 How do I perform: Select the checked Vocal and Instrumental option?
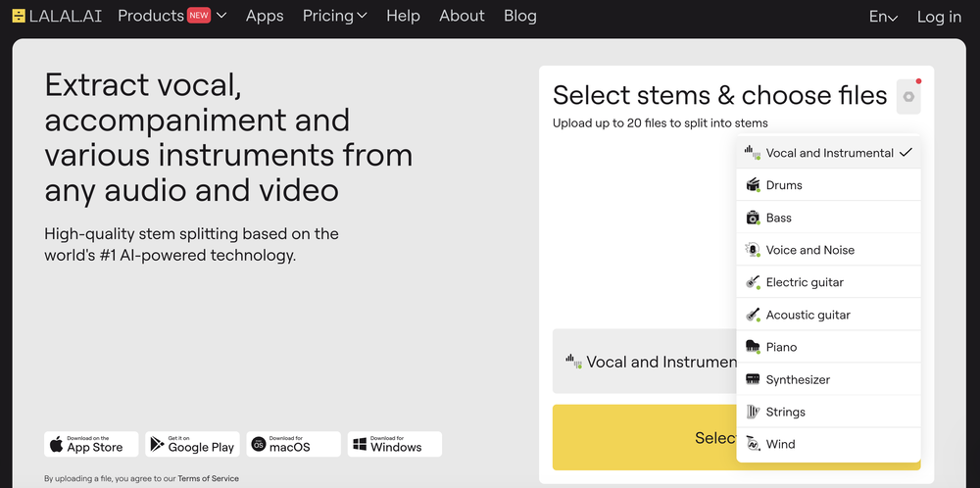coord(829,153)
